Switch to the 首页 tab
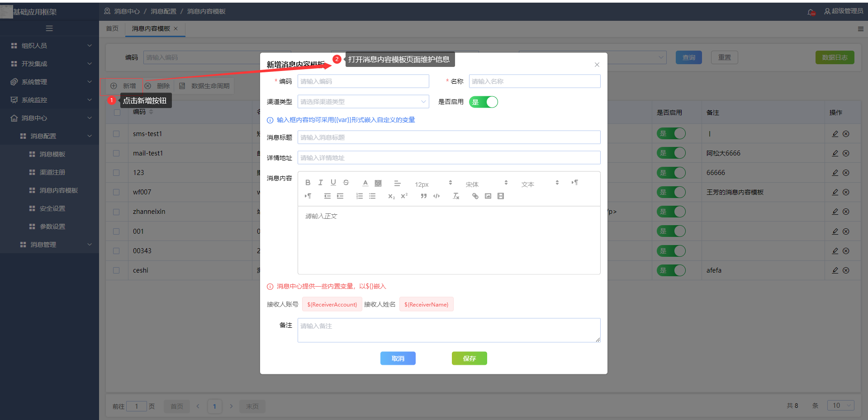This screenshot has width=868, height=420. click(x=112, y=28)
